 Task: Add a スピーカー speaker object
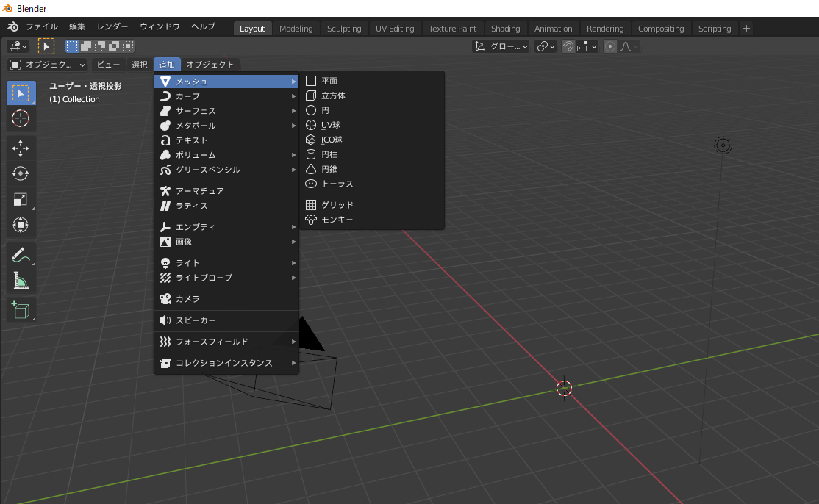(x=226, y=320)
